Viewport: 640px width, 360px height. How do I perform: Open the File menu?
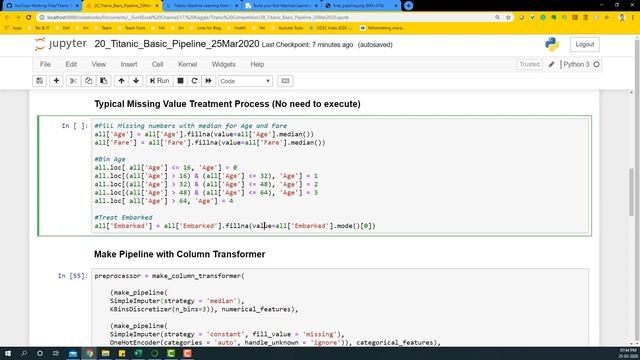45,64
